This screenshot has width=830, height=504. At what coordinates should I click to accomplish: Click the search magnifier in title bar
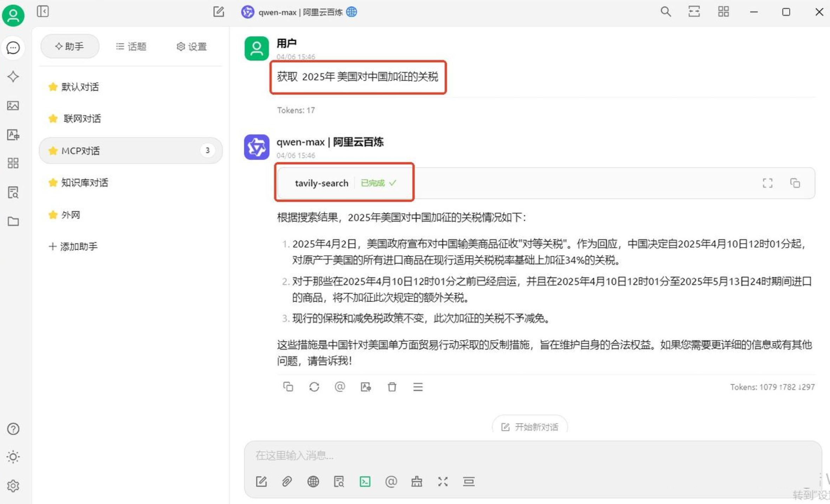666,12
